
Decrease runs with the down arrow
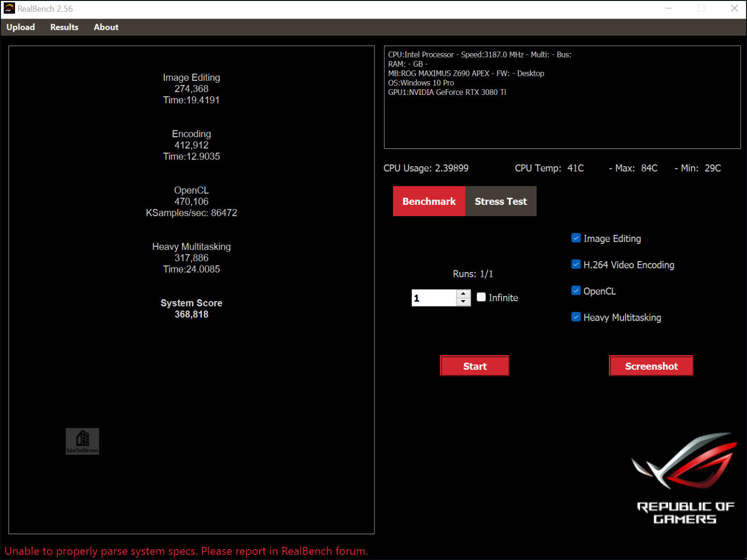pos(463,302)
